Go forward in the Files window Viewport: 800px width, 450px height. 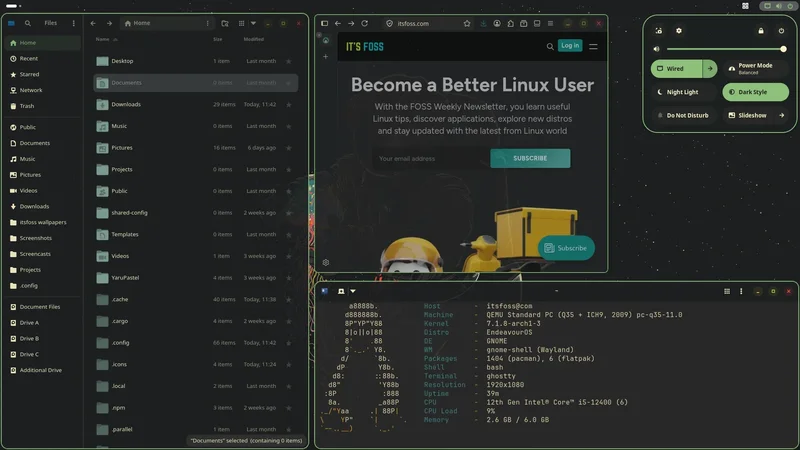tap(109, 23)
